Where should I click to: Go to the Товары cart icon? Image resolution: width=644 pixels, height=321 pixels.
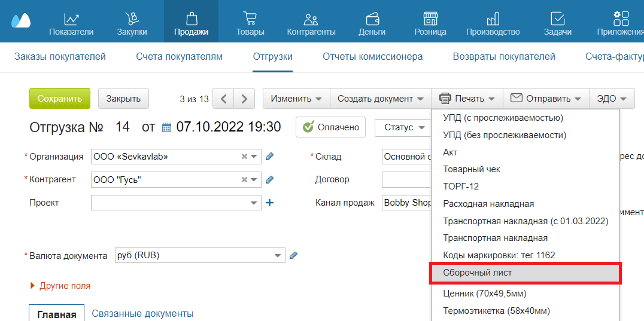click(250, 19)
